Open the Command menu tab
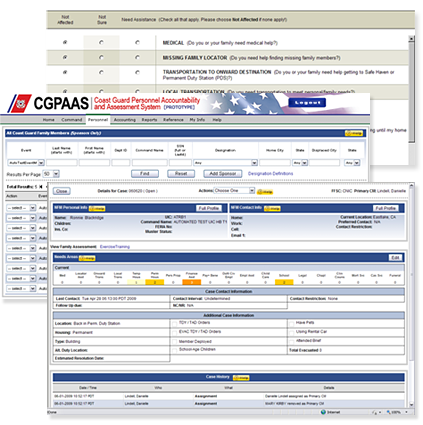 point(72,120)
